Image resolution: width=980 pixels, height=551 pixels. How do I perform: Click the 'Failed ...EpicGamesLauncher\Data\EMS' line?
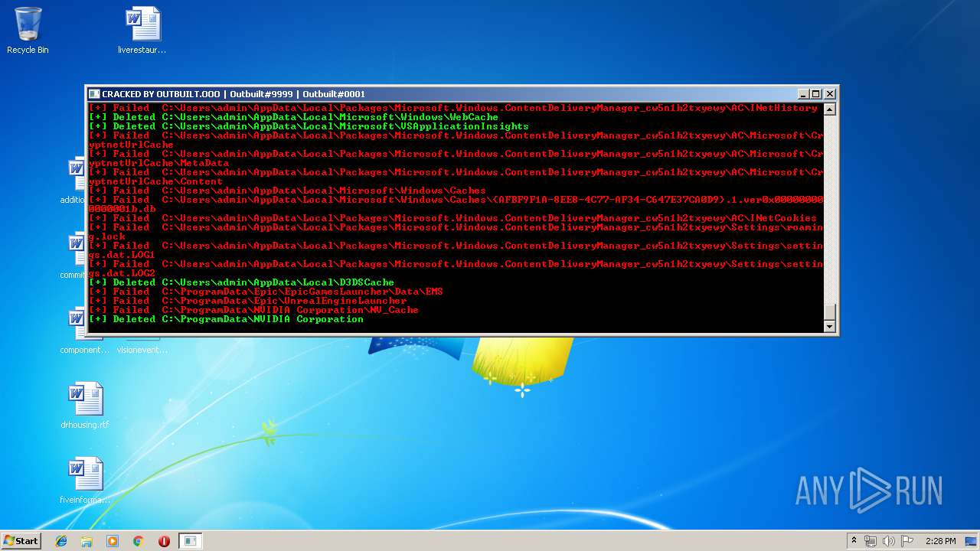pos(266,292)
